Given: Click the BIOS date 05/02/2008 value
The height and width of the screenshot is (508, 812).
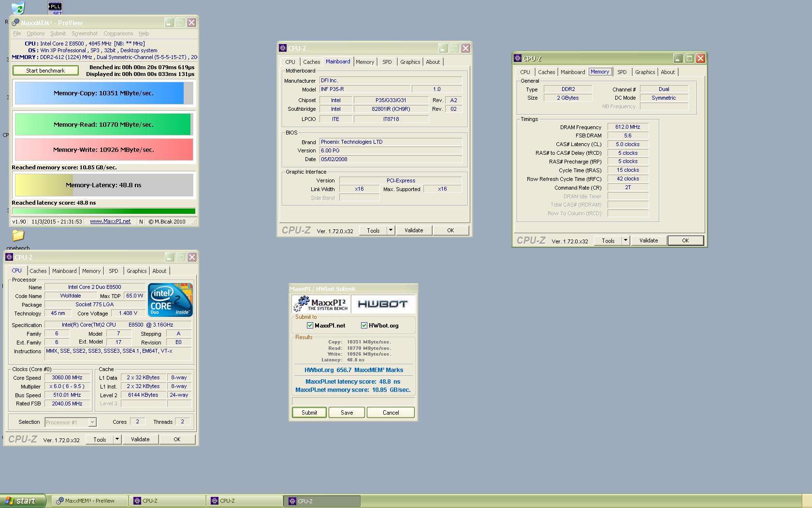Looking at the screenshot, I should point(391,159).
